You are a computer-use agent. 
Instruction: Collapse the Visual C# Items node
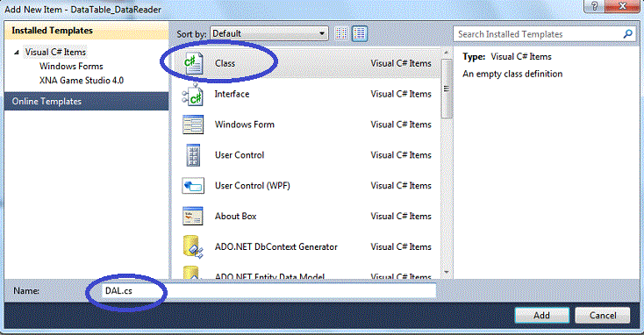(17, 52)
